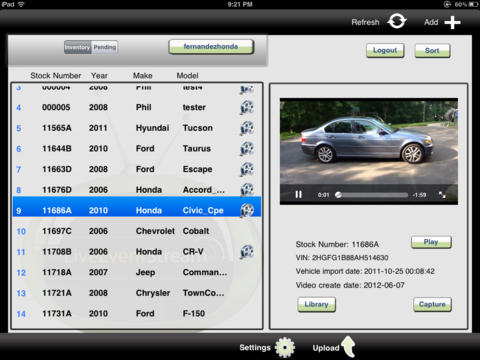Select row 11 Honda CR-V 11708B
The image size is (480, 360).
click(137, 252)
